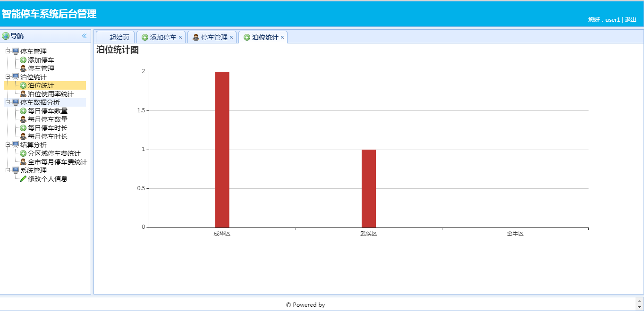Image resolution: width=644 pixels, height=311 pixels.
Task: Collapse the 停车数据分析 tree node
Action: coord(8,102)
